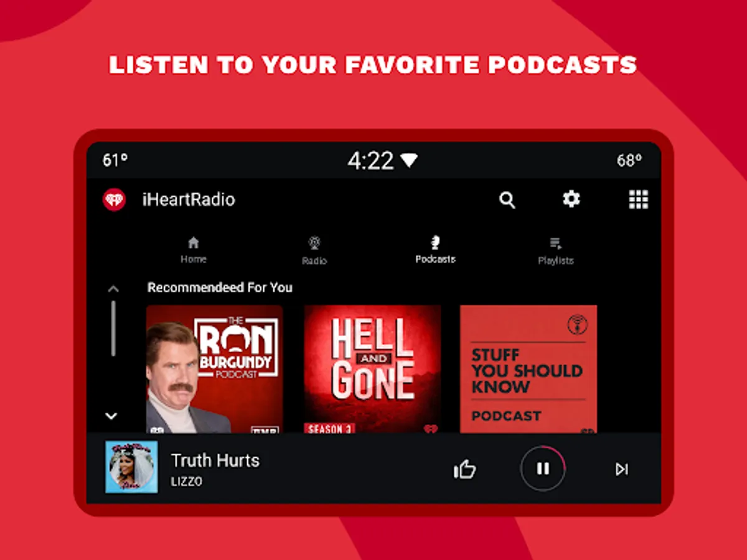Switch to the Radio tab
Viewport: 747px width, 560px height.
point(314,251)
